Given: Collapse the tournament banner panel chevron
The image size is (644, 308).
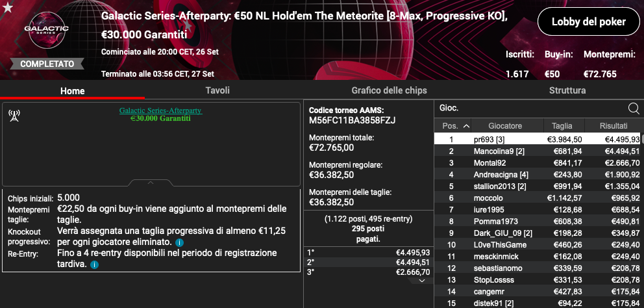Looking at the screenshot, I should (151, 183).
